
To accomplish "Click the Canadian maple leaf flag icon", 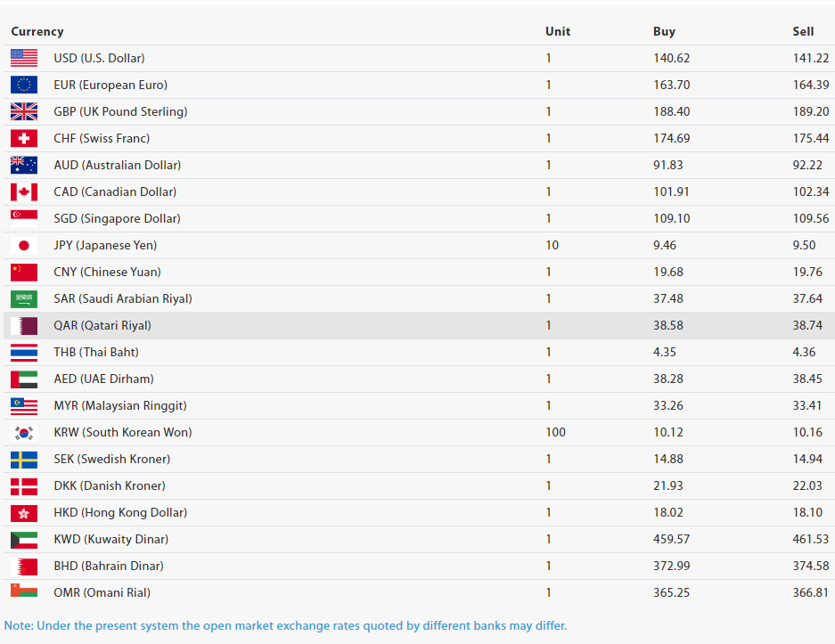I will tap(24, 192).
